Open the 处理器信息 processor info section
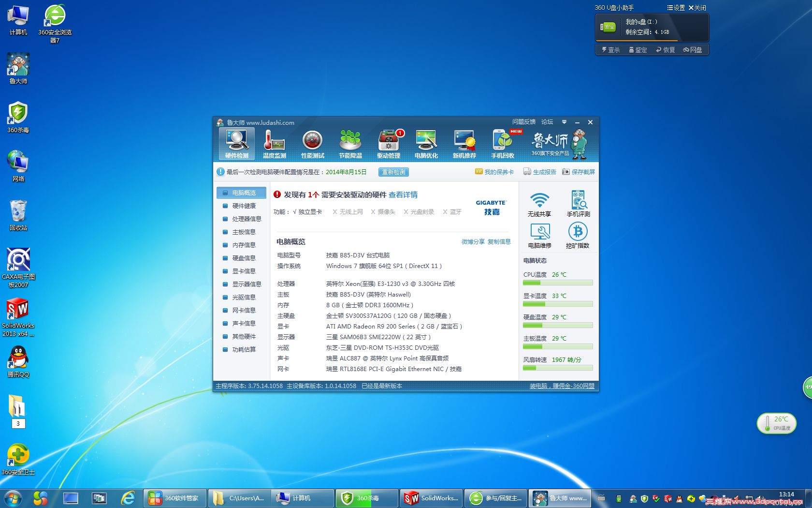 [241, 219]
